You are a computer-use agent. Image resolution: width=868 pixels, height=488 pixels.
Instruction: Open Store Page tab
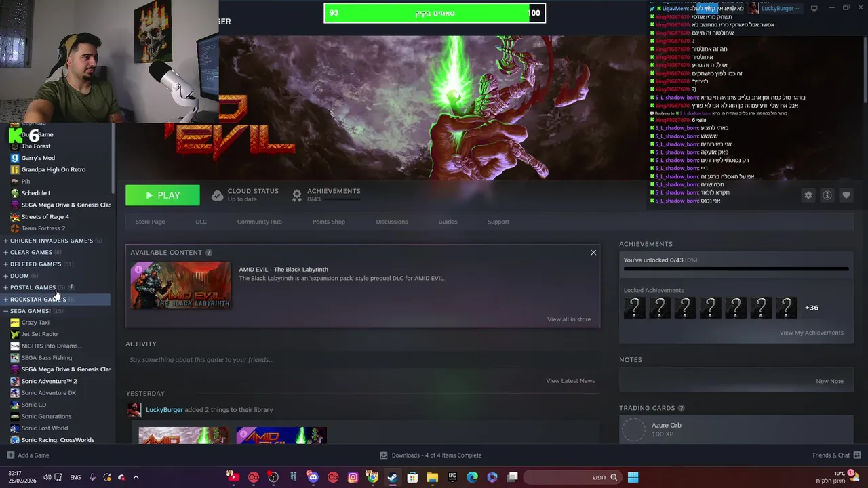point(150,222)
